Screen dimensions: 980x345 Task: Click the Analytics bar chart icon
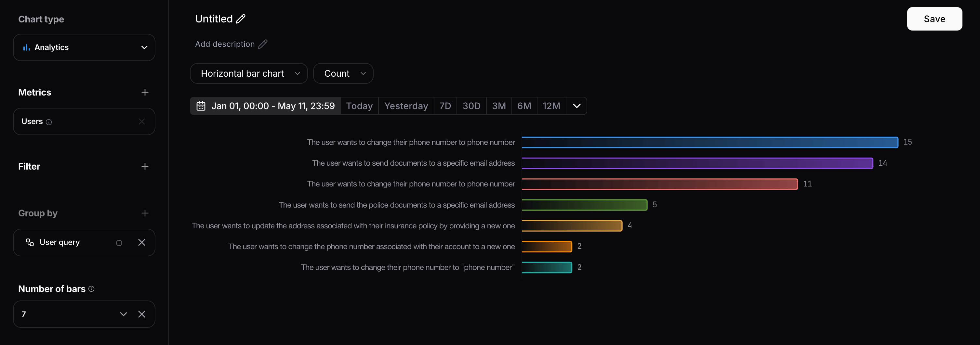tap(26, 47)
